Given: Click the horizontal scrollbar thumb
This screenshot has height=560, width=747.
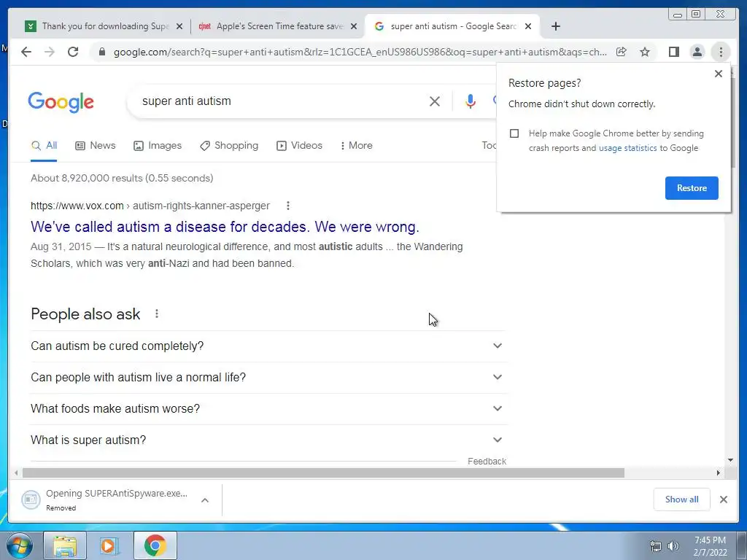Looking at the screenshot, I should pyautogui.click(x=323, y=472).
